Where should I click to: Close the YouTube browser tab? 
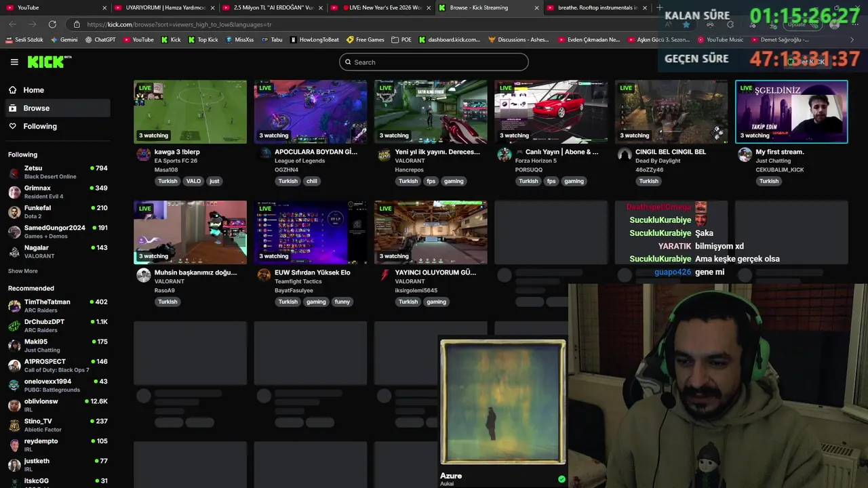click(x=104, y=7)
